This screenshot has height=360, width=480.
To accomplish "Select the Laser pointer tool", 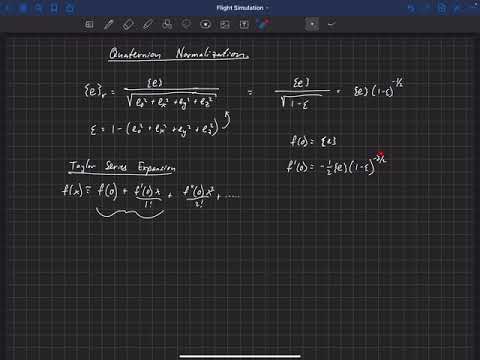I will pos(264,24).
